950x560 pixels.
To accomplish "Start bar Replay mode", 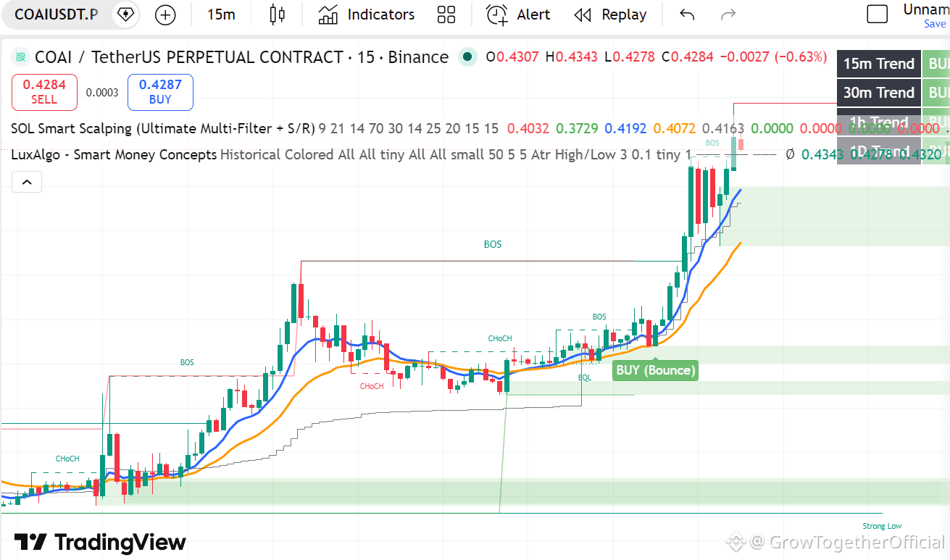I will [x=610, y=14].
